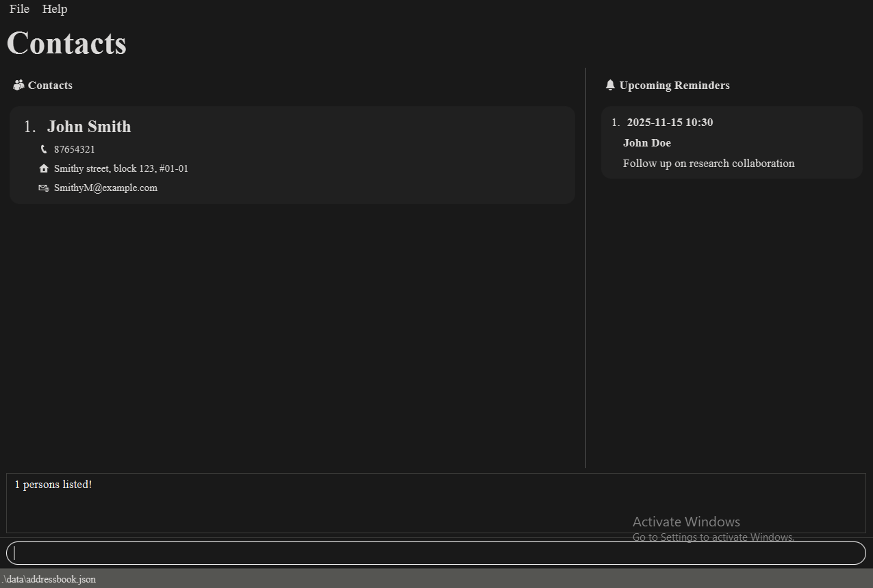Screen dimensions: 873x588
Task: Click the Upcoming Reminders panel heading
Action: point(674,85)
